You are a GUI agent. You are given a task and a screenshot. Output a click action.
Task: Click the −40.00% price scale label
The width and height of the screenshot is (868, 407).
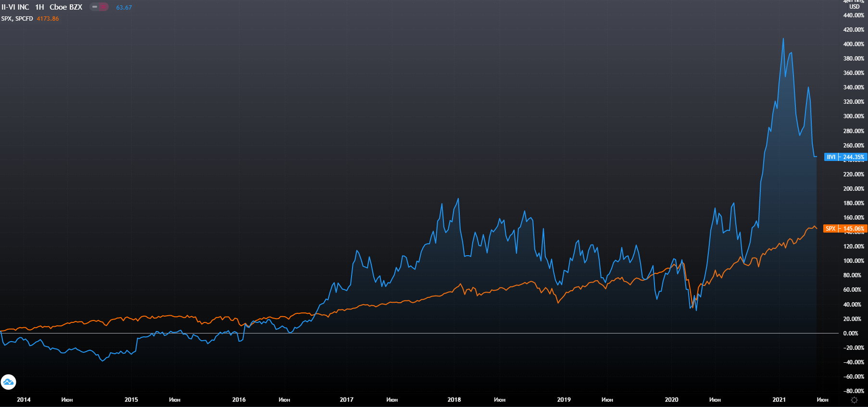[x=854, y=362]
